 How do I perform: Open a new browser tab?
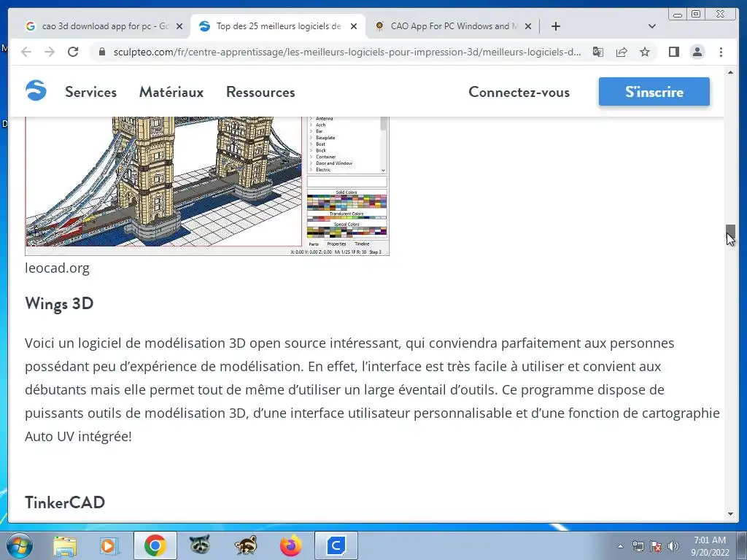(555, 26)
